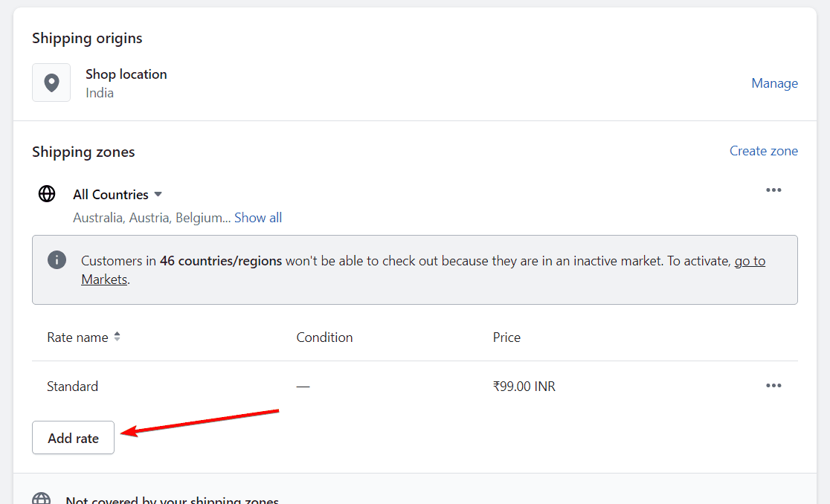Click the Condition column header

click(x=324, y=337)
